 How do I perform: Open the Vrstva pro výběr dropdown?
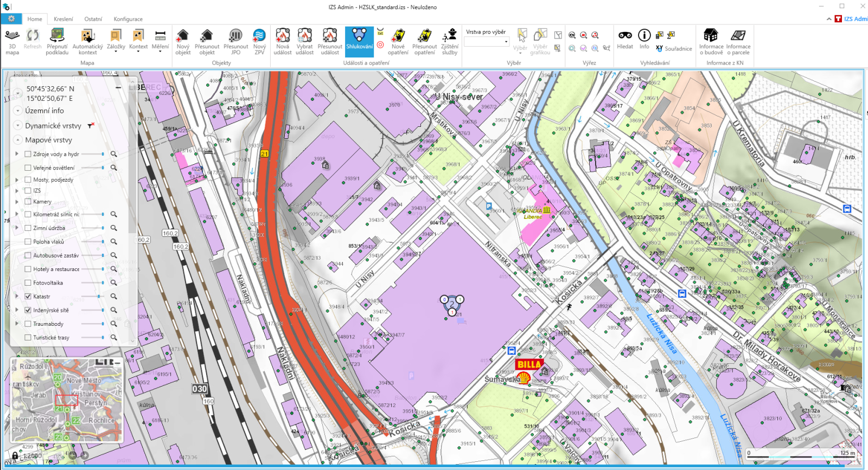coord(487,42)
